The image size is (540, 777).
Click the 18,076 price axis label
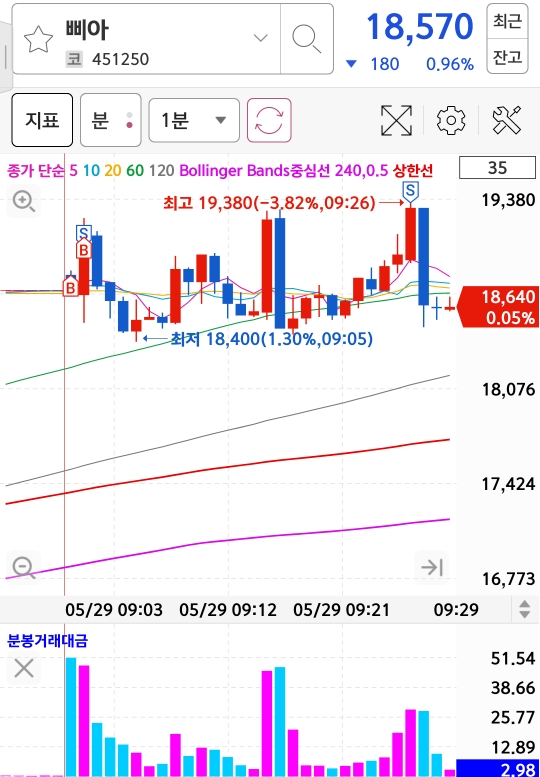click(x=509, y=390)
